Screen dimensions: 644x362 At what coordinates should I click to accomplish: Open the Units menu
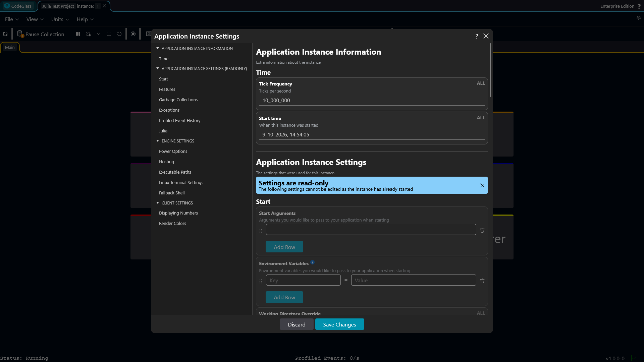(x=60, y=19)
